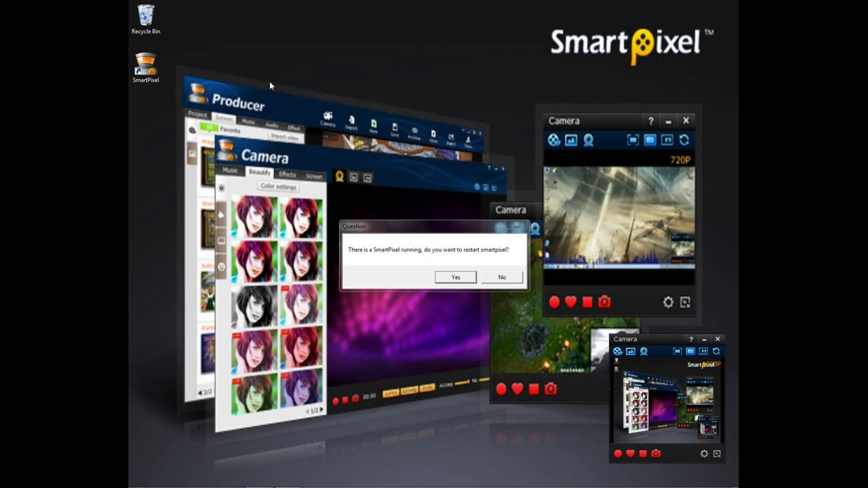Open help question mark in small Camera window
The width and height of the screenshot is (868, 488).
(691, 339)
